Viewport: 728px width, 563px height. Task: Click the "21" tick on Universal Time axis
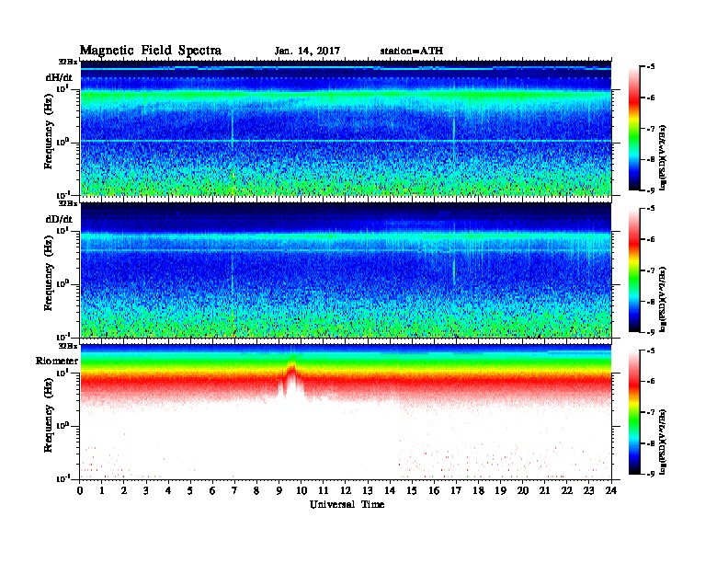(x=544, y=490)
